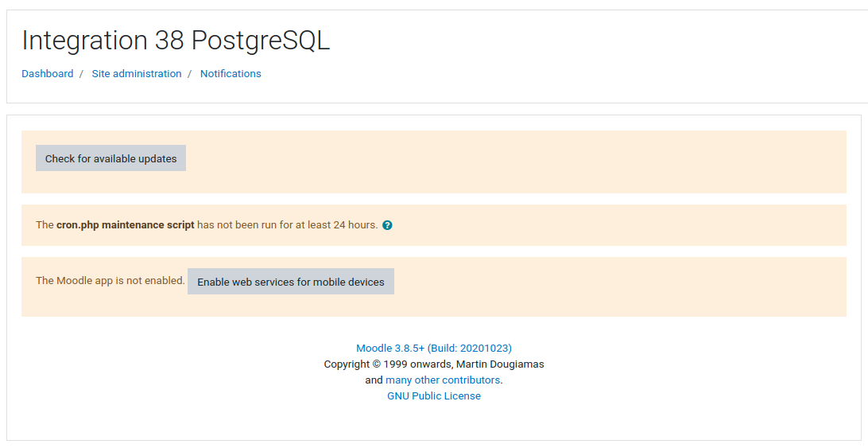The width and height of the screenshot is (868, 448).
Task: Open GNU Public License link
Action: point(434,396)
